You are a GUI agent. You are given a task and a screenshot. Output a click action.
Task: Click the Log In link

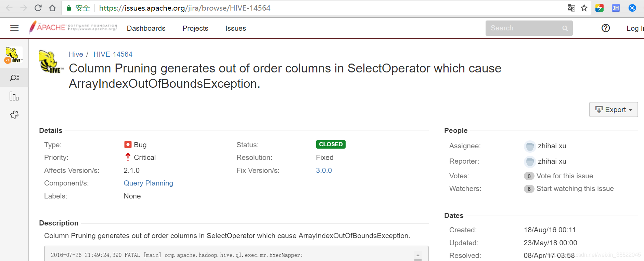(635, 28)
